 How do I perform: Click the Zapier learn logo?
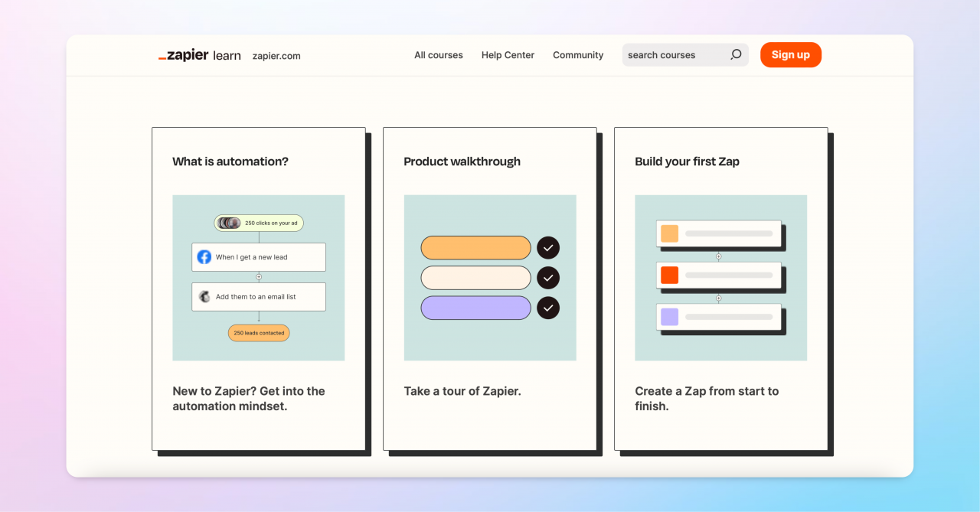click(x=199, y=55)
